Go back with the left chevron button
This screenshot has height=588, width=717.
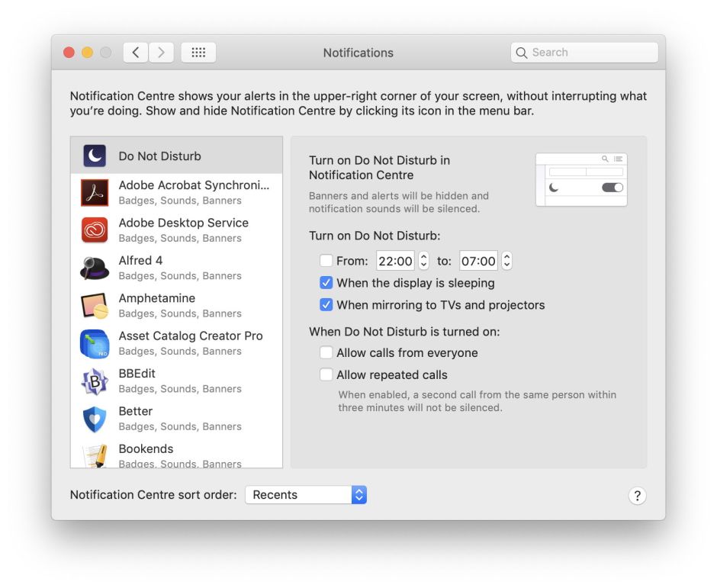136,53
